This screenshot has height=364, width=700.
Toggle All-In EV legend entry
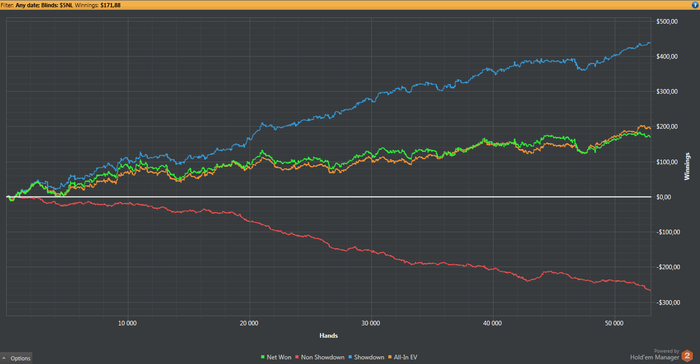point(403,357)
